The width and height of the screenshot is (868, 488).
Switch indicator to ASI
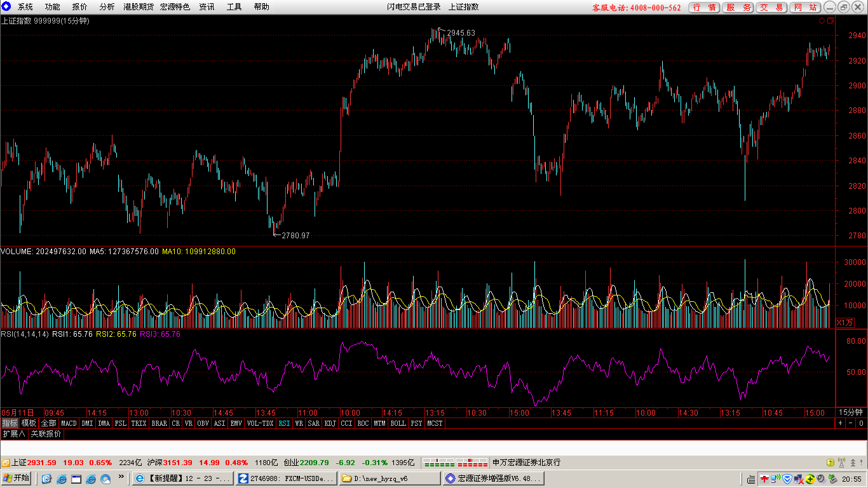[x=220, y=423]
